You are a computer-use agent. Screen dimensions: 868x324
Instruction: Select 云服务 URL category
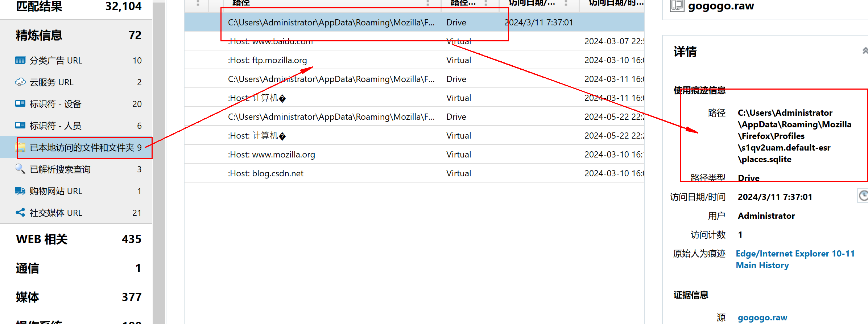(x=76, y=82)
